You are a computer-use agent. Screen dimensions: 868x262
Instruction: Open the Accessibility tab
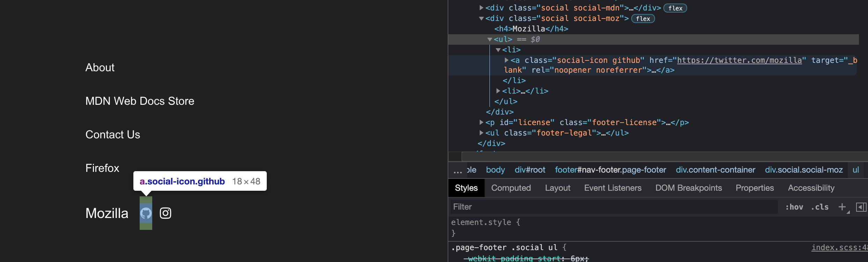pos(811,188)
